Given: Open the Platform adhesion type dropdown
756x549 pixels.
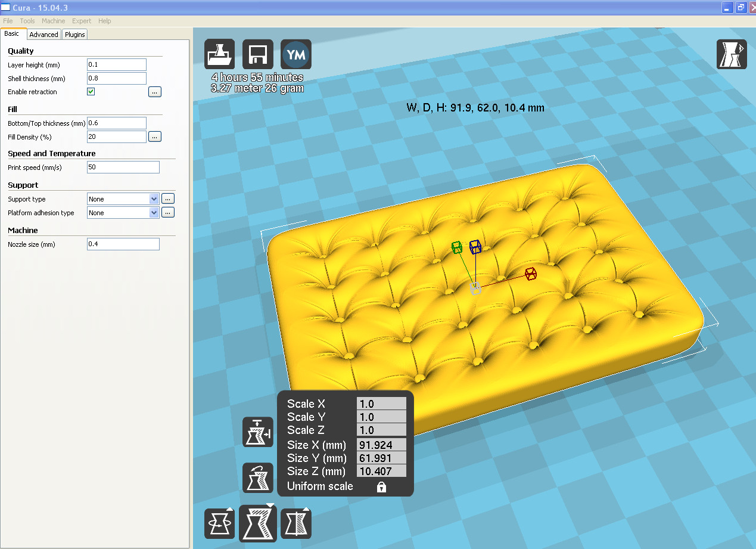Looking at the screenshot, I should (x=123, y=213).
